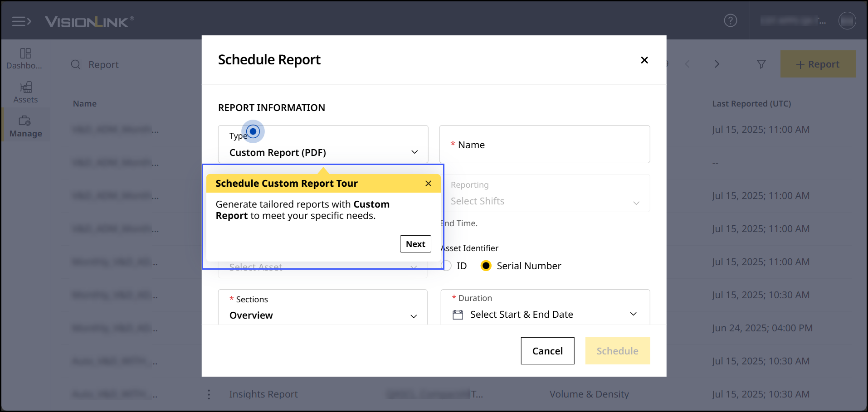Image resolution: width=868 pixels, height=412 pixels.
Task: Go to Assets in the sidebar
Action: pyautogui.click(x=25, y=92)
